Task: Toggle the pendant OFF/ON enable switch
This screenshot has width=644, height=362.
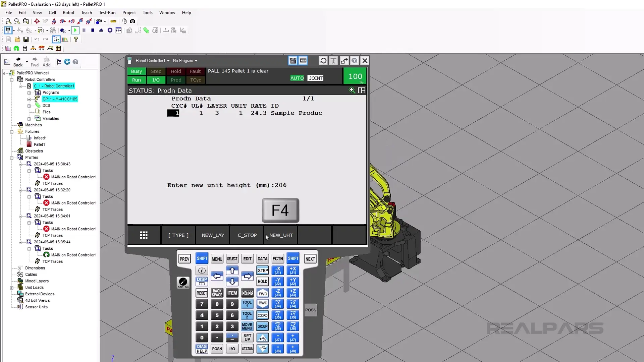Action: (183, 283)
